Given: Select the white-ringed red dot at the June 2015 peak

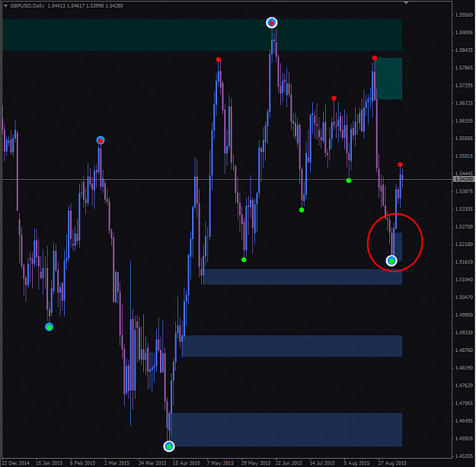Looking at the screenshot, I should pyautogui.click(x=271, y=23).
